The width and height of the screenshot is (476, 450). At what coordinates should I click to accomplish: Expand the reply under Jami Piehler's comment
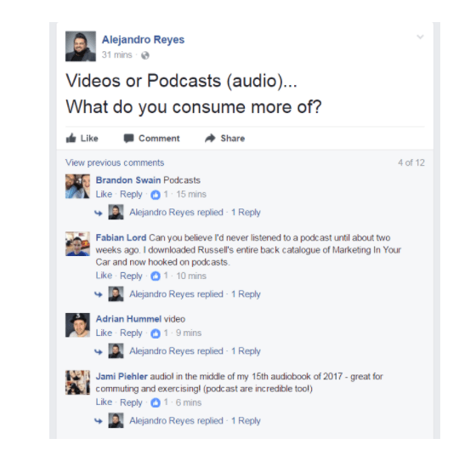(246, 421)
